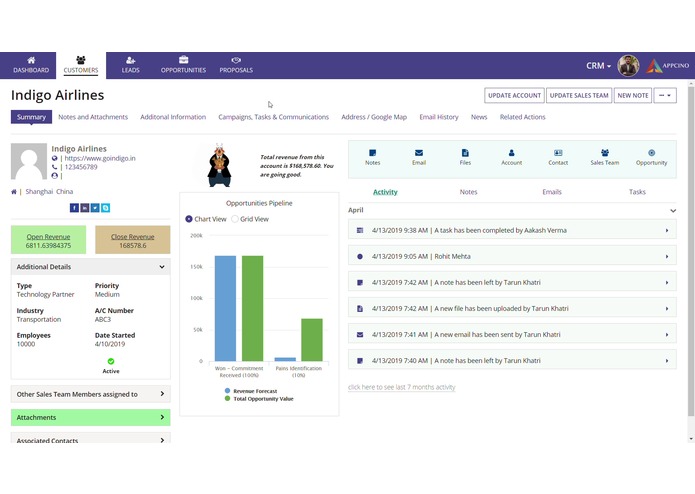Open the Notes and Attachments tab
Image resolution: width=695 pixels, height=494 pixels.
93,117
